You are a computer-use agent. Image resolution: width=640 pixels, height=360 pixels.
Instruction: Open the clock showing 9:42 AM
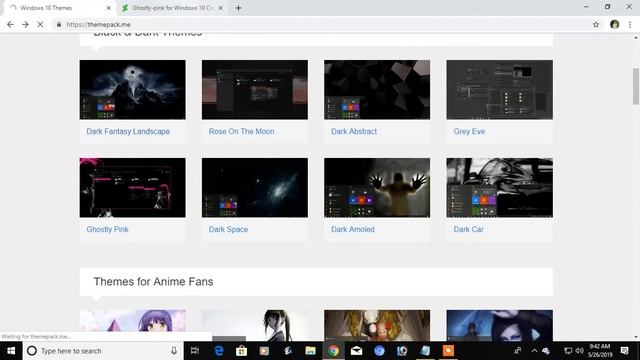point(600,351)
